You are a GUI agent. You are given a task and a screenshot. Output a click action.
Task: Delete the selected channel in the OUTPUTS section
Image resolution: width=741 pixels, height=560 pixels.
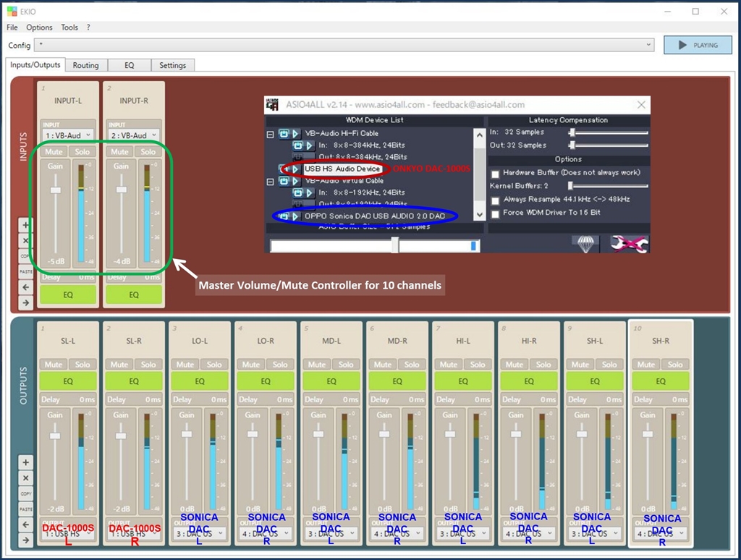(25, 478)
